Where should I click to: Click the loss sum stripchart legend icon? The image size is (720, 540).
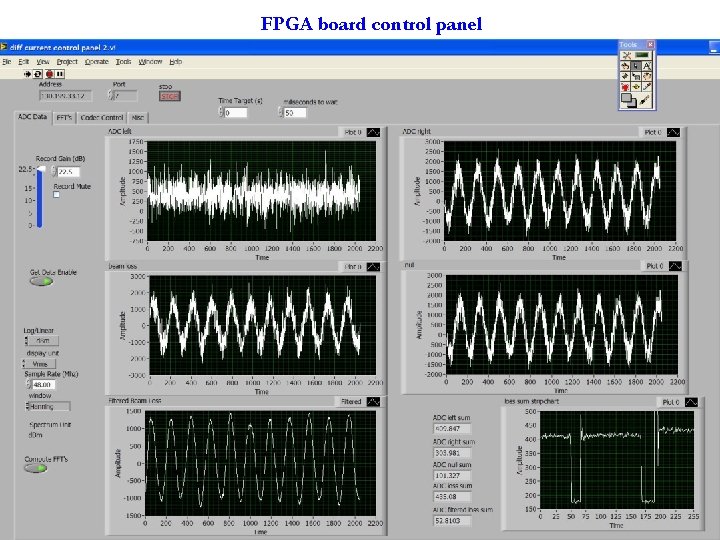(691, 402)
